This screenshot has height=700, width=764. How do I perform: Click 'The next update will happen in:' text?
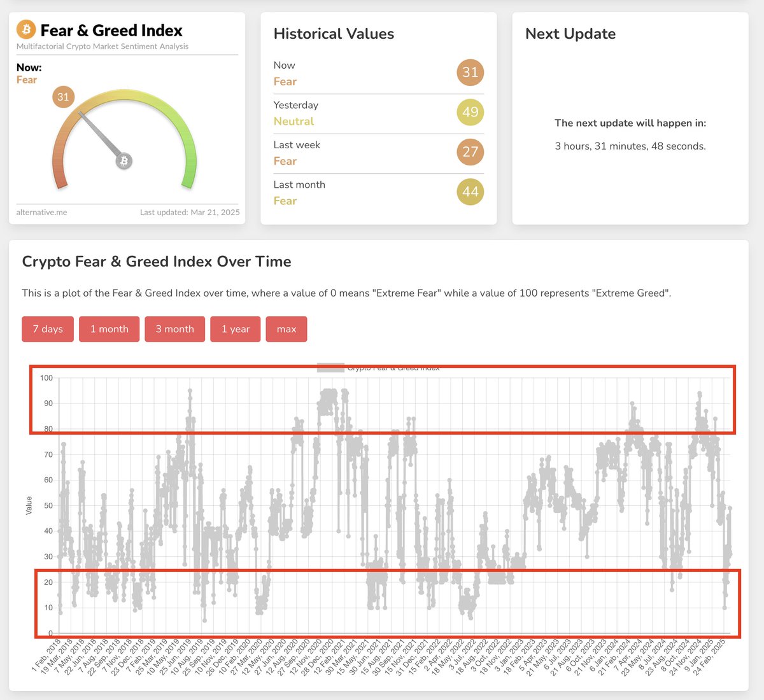(x=630, y=123)
